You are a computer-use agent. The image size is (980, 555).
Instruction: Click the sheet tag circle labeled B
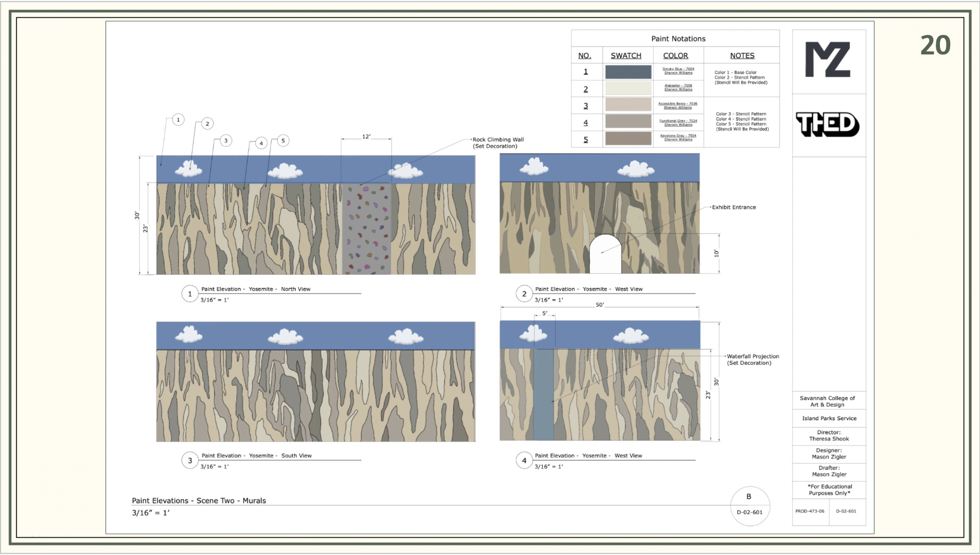(750, 506)
